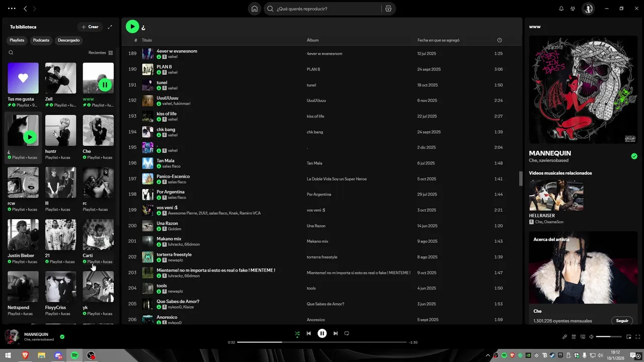Open Brave browser from the taskbar
Screen dimensions: 644x362
[25, 355]
